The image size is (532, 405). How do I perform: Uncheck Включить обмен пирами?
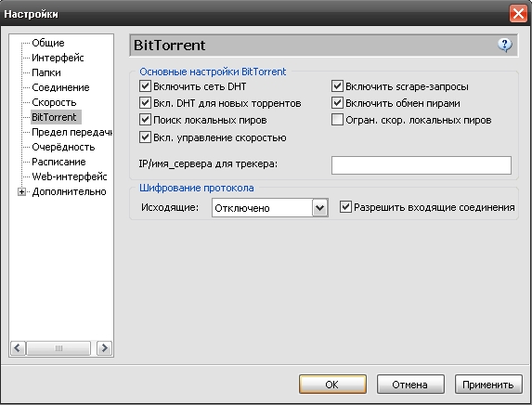[x=337, y=103]
